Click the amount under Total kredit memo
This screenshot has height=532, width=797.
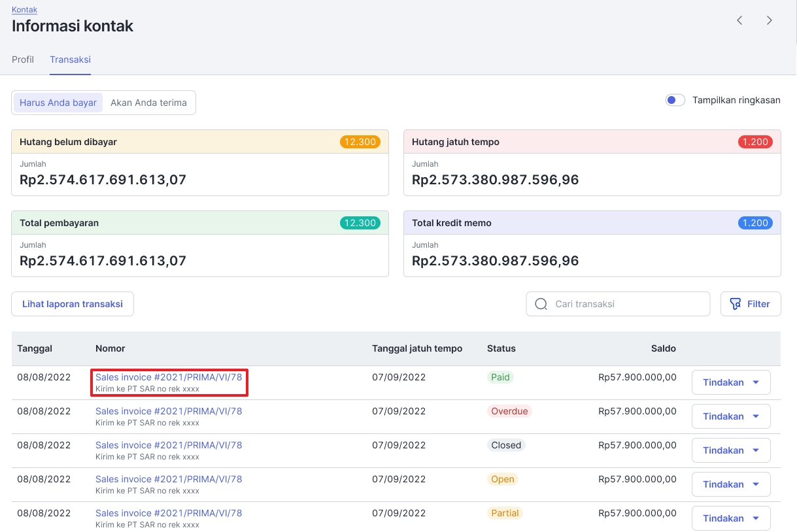496,261
